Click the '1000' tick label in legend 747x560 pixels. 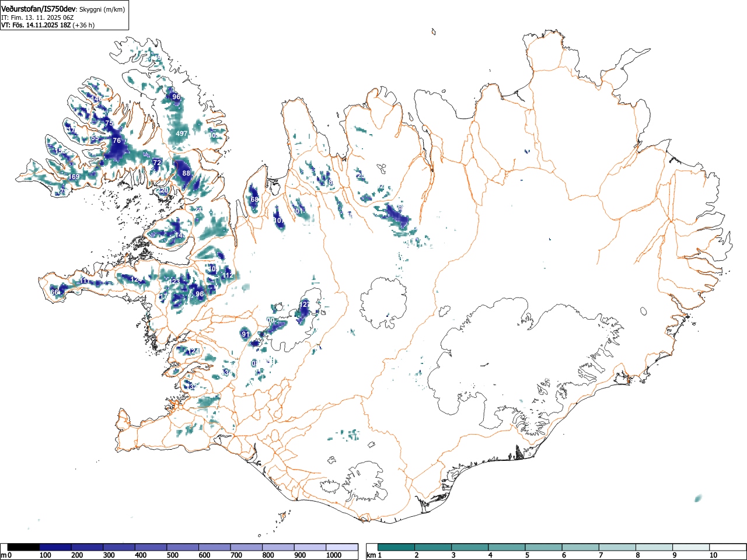pos(334,555)
